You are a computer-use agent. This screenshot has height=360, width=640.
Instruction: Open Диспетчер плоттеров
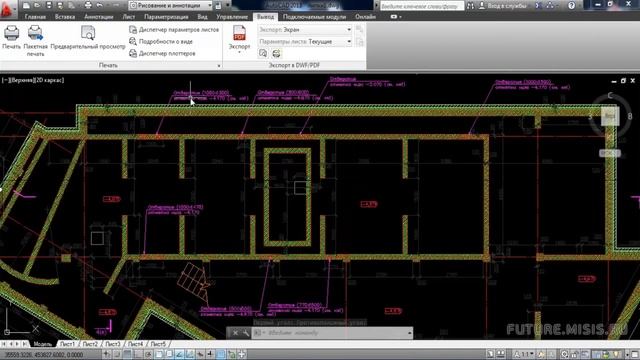162,53
